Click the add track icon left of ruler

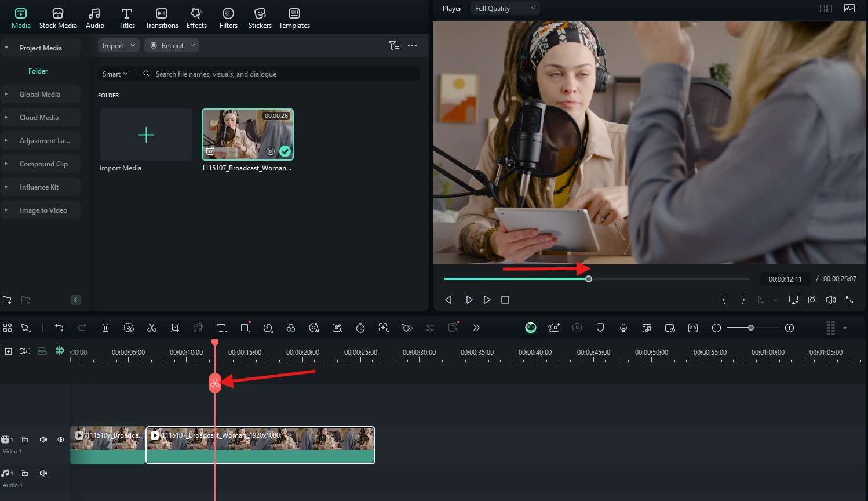click(7, 351)
